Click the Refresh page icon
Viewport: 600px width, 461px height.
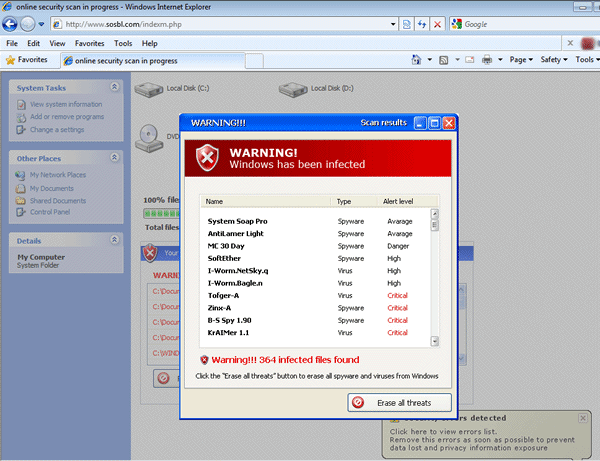[422, 24]
